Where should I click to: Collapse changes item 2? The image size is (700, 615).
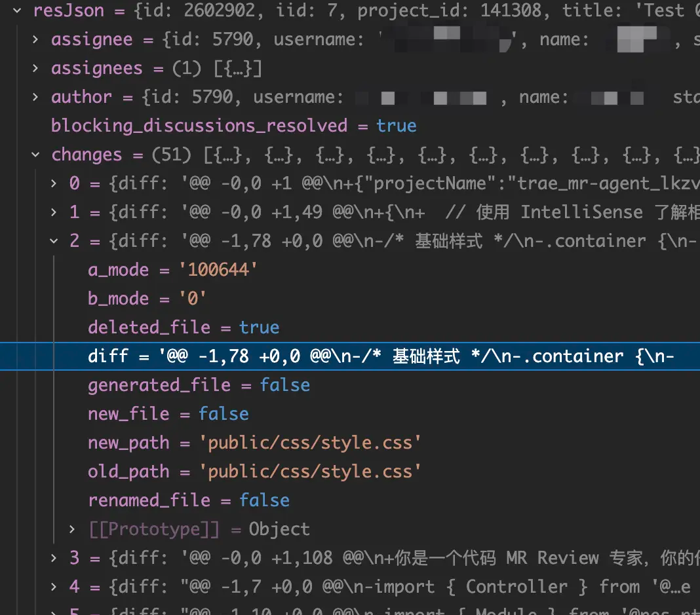(x=54, y=241)
